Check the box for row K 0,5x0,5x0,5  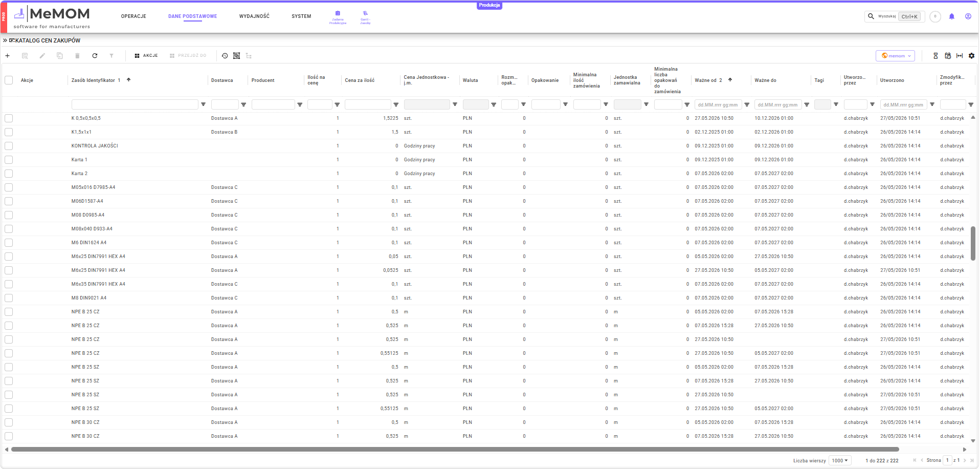pos(9,118)
